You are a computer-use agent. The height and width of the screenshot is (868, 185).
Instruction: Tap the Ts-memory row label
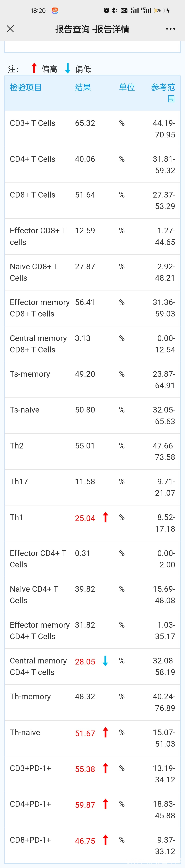(30, 374)
